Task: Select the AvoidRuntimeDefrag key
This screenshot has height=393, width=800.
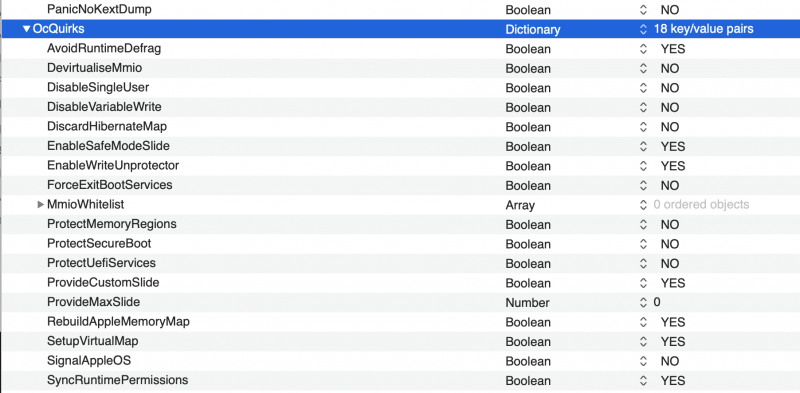Action: point(104,49)
